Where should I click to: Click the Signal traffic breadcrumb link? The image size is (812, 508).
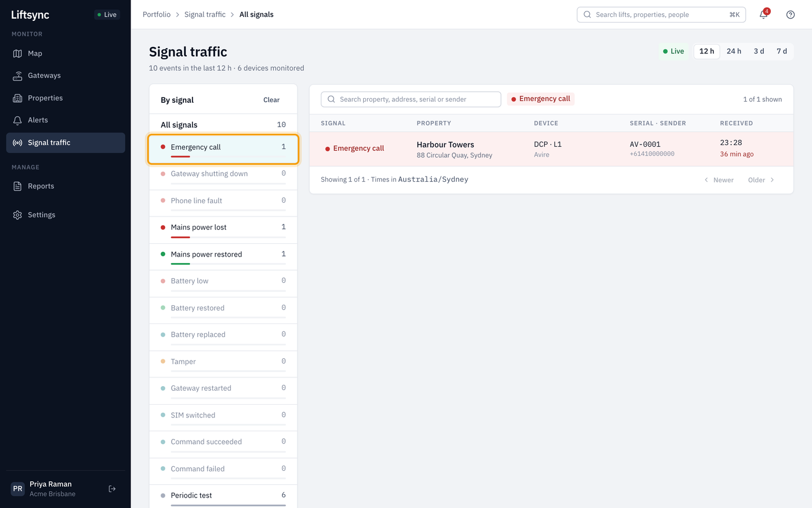pos(205,15)
